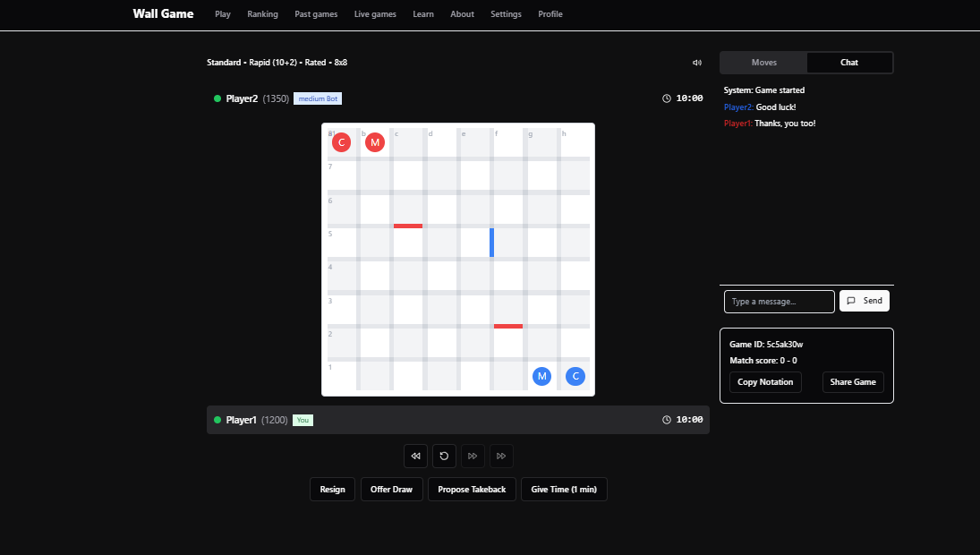This screenshot has width=980, height=555.
Task: Open the Chat tab
Action: click(848, 62)
